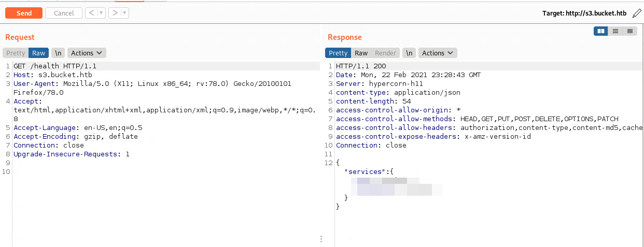Go forward in request history
Image resolution: width=644 pixels, height=247 pixels.
coord(115,13)
